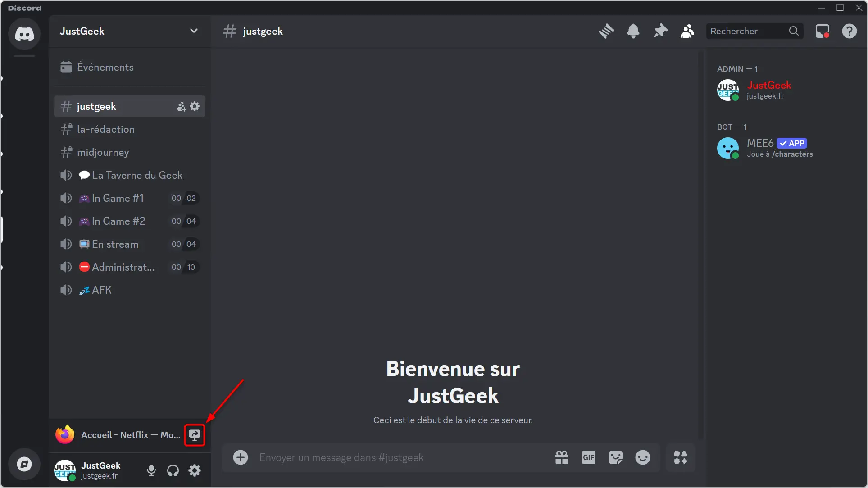Open the Help question mark icon
The image size is (868, 488).
coord(850,31)
